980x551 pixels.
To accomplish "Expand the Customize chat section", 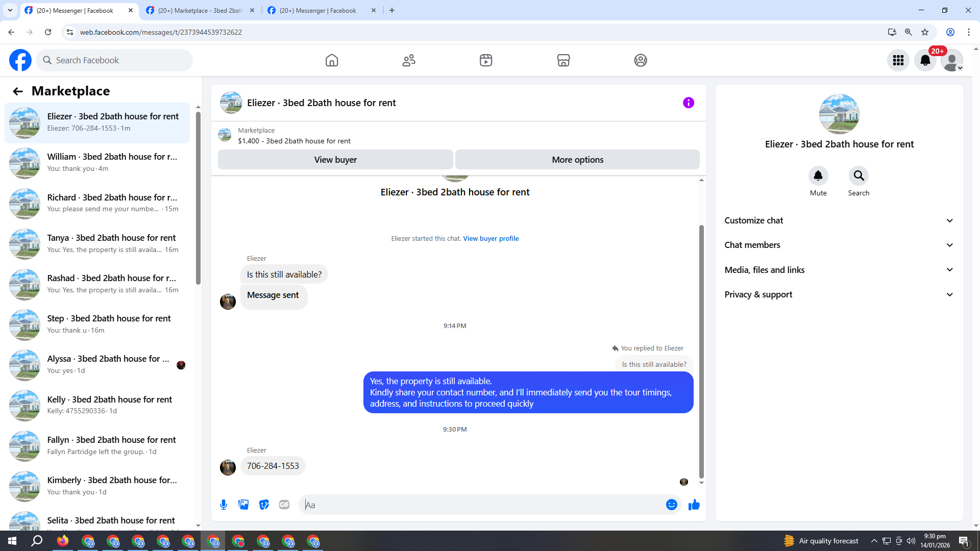I will pos(839,220).
